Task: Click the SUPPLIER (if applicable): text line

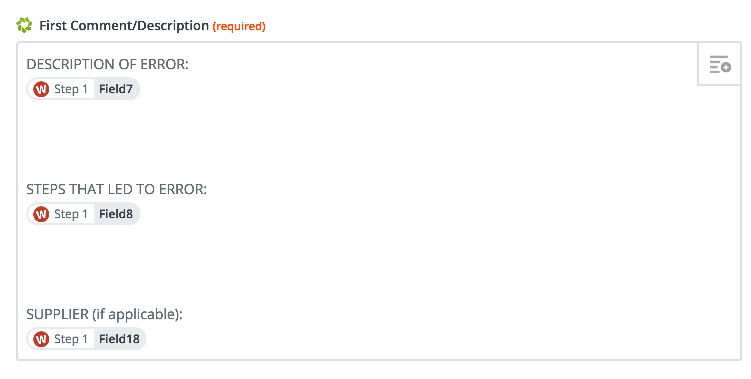Action: (104, 314)
